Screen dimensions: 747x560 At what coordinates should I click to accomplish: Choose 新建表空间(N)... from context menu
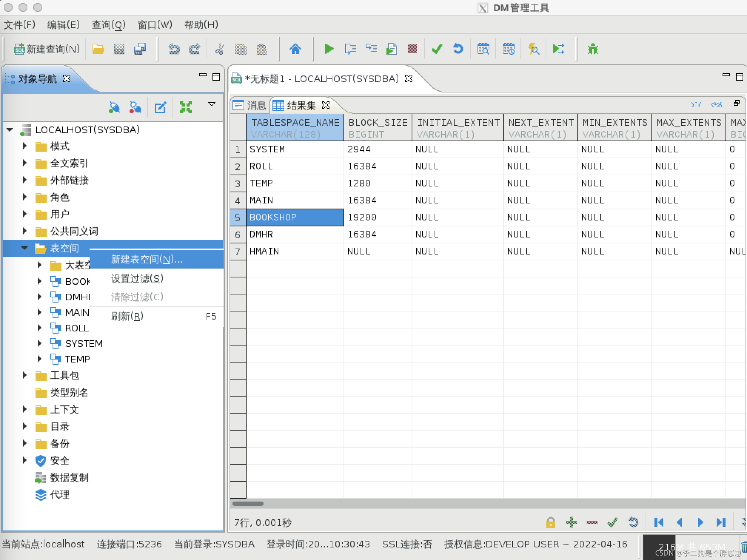[157, 259]
